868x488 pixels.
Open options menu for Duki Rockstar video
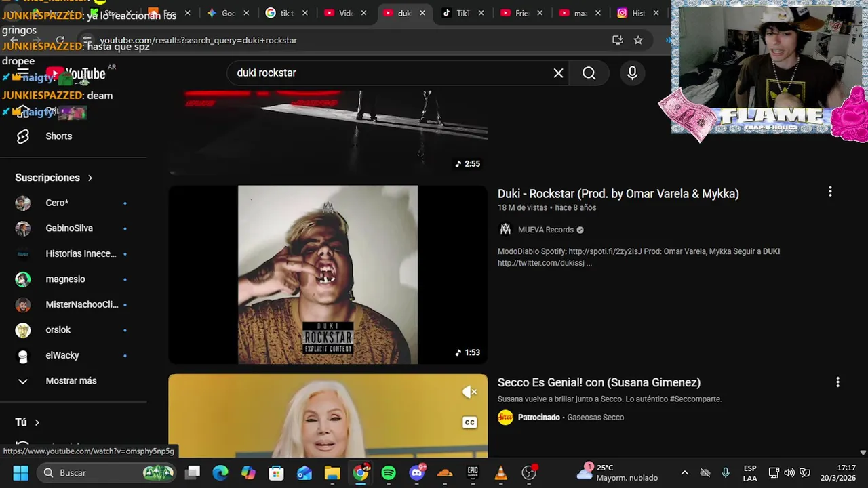coord(830,192)
